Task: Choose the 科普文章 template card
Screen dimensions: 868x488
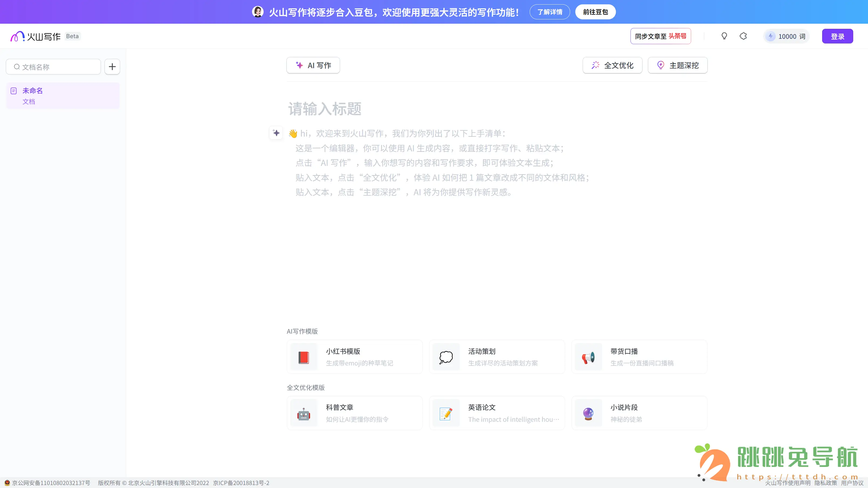Action: point(354,413)
